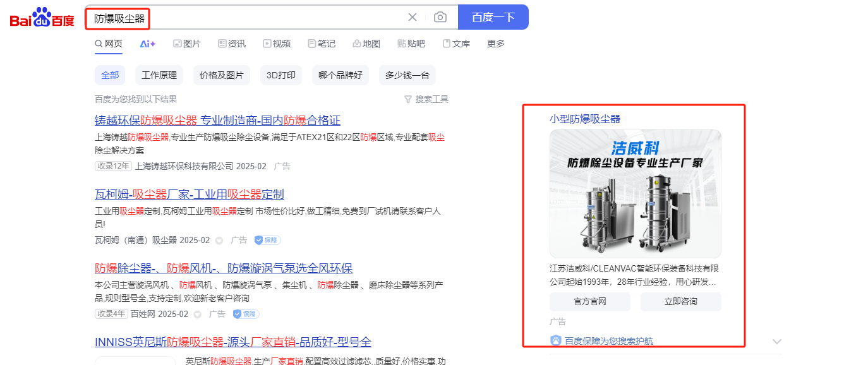Click the 百度一下 search button
Screen dimensions: 868x365
point(493,17)
